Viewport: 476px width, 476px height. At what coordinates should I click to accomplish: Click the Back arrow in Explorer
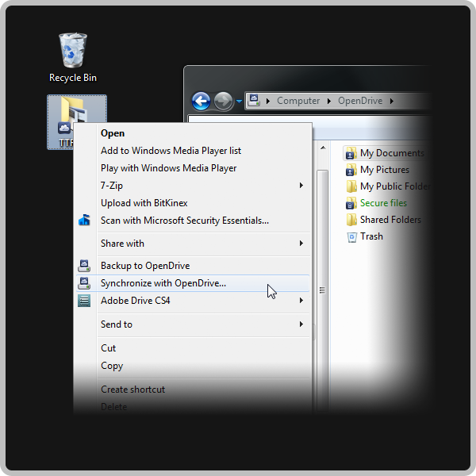tap(201, 101)
